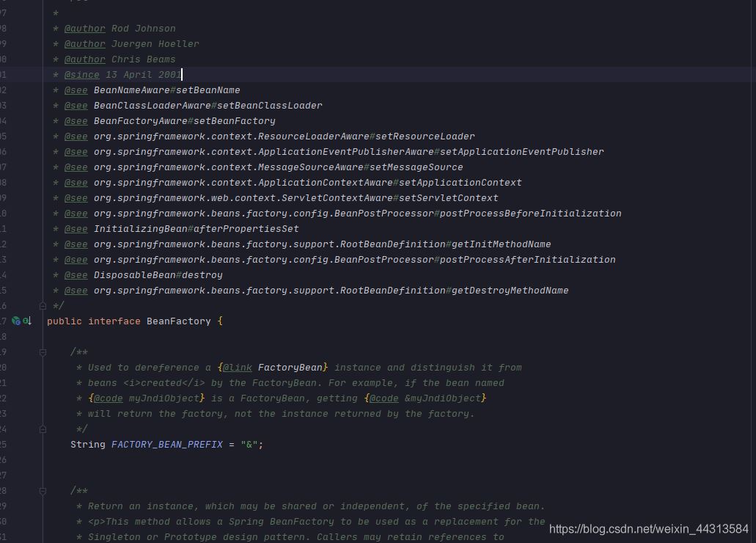The height and width of the screenshot is (543, 756).
Task: Open BeanFactoryAware#setBeanFactory reference
Action: [185, 121]
